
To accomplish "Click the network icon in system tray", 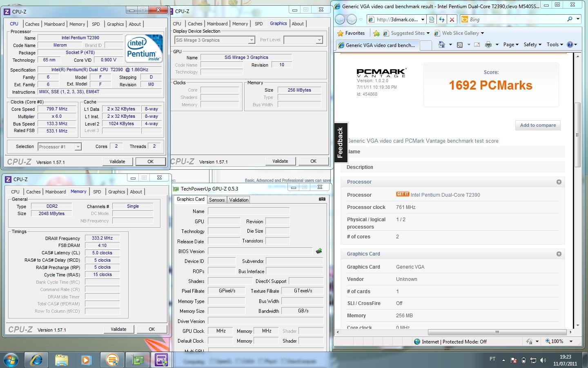I will tap(533, 360).
